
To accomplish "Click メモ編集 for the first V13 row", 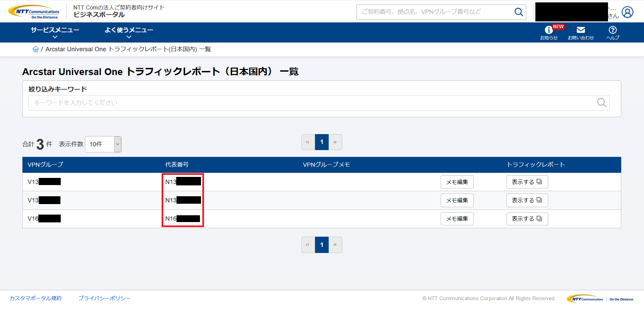I will pyautogui.click(x=457, y=182).
